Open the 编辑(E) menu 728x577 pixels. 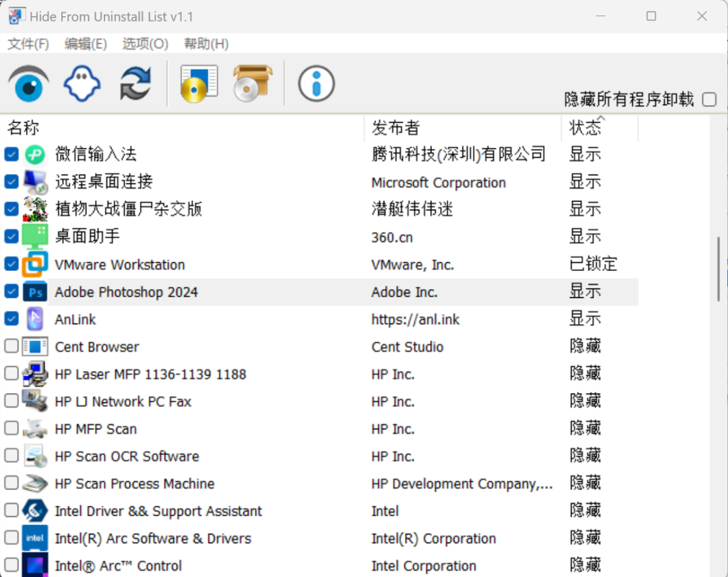[86, 44]
